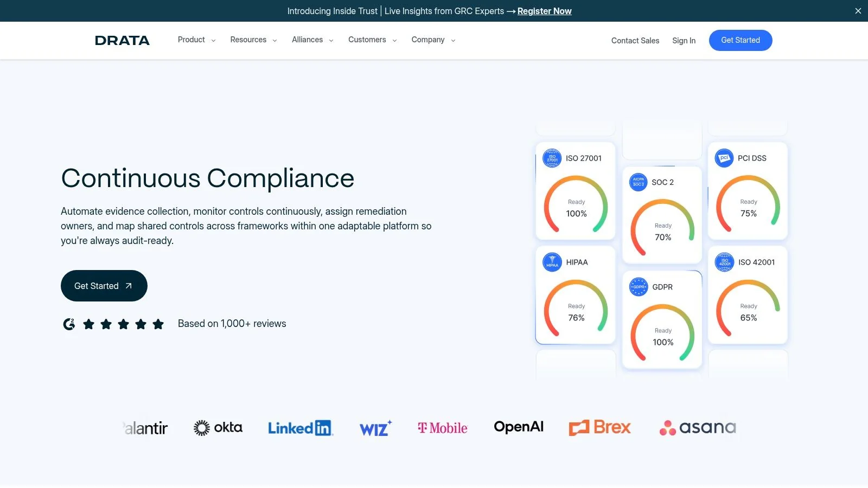This screenshot has height=488, width=868.
Task: Click the Register Now link
Action: [544, 11]
